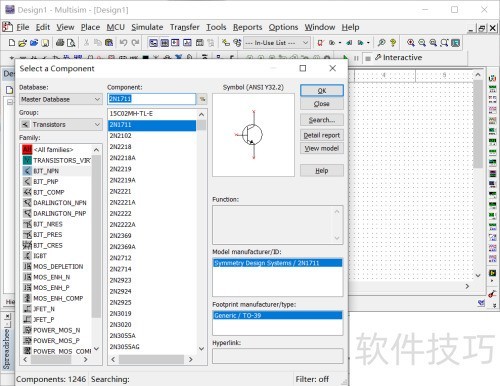This screenshot has width=500, height=386.
Task: Open the Group Transistors dropdown
Action: point(61,124)
